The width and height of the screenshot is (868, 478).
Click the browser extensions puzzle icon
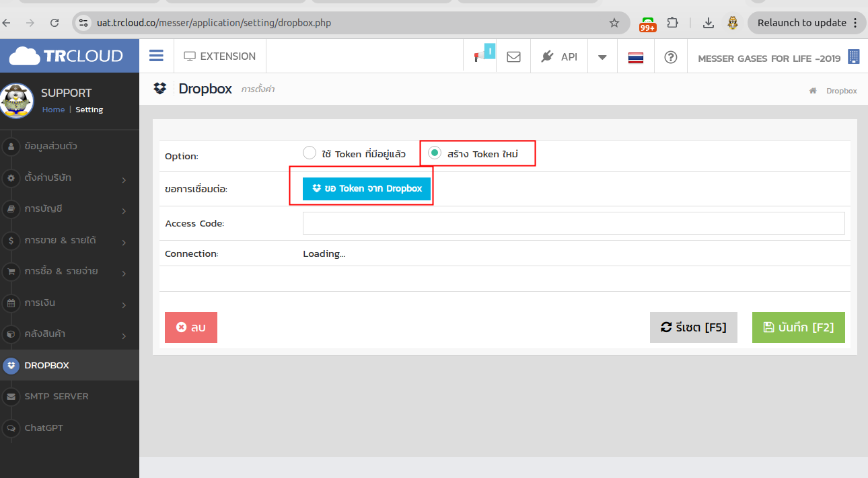pyautogui.click(x=672, y=23)
